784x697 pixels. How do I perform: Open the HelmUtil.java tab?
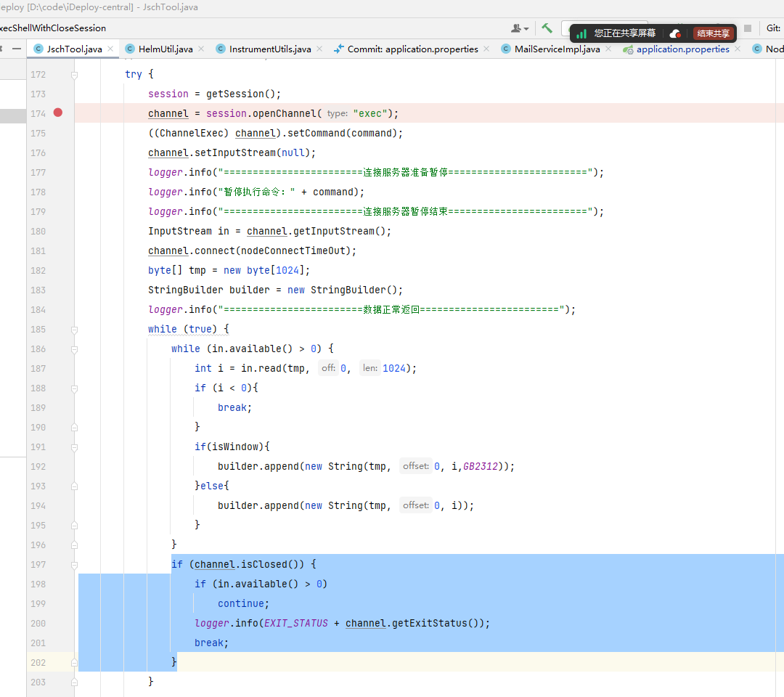[166, 49]
